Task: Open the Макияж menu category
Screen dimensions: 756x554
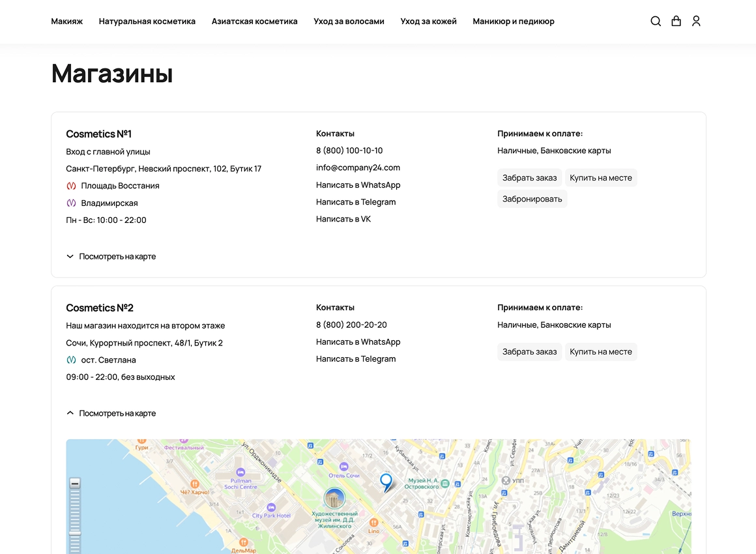Action: click(67, 22)
